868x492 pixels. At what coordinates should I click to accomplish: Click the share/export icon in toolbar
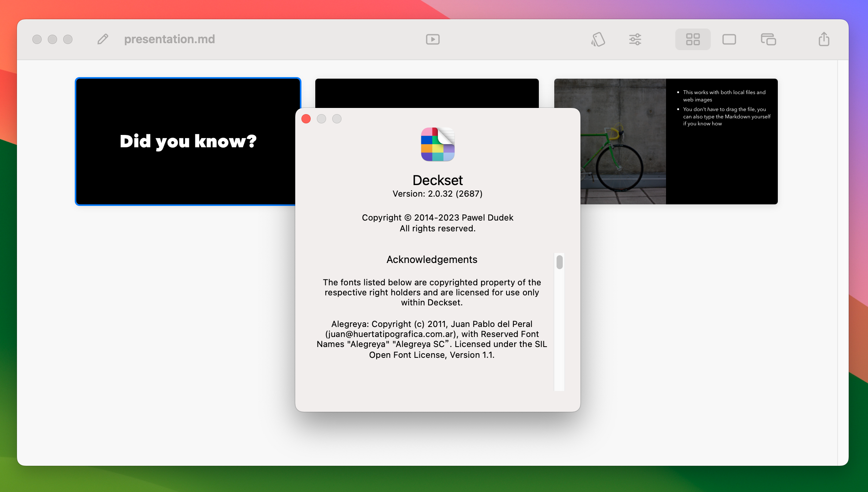824,39
